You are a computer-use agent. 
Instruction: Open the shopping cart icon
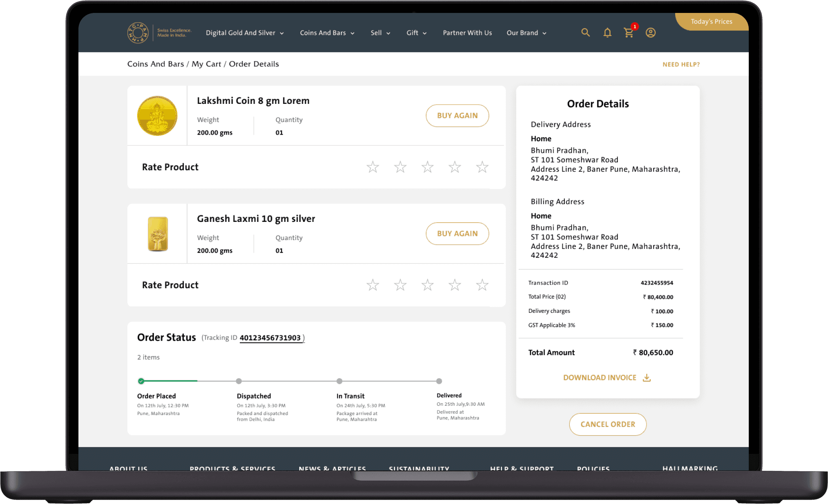[628, 33]
